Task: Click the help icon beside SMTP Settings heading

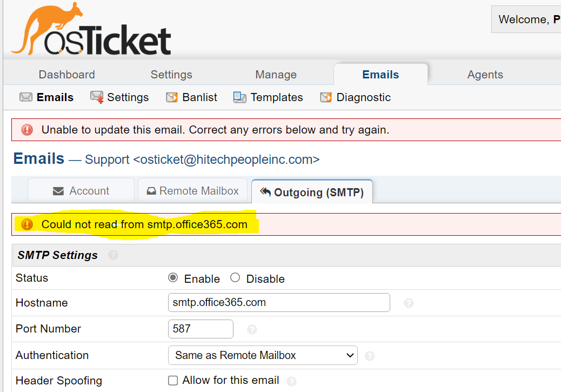Action: pyautogui.click(x=113, y=255)
